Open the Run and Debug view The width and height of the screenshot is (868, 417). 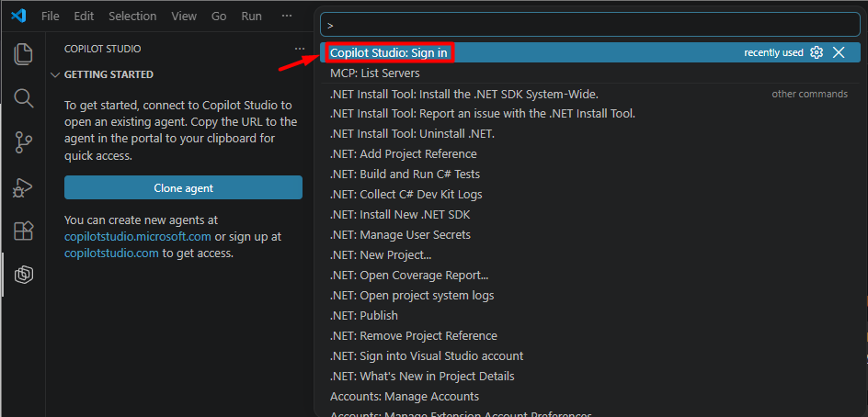[23, 187]
